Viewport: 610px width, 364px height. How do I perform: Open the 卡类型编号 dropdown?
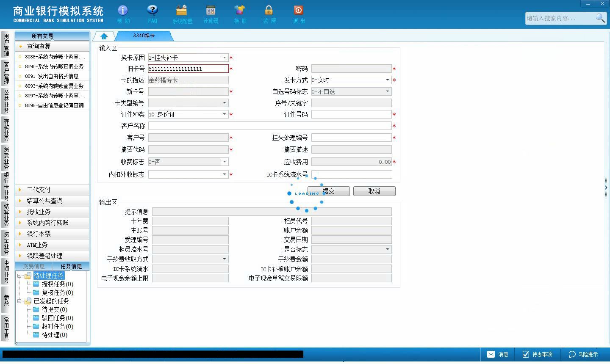pyautogui.click(x=225, y=103)
